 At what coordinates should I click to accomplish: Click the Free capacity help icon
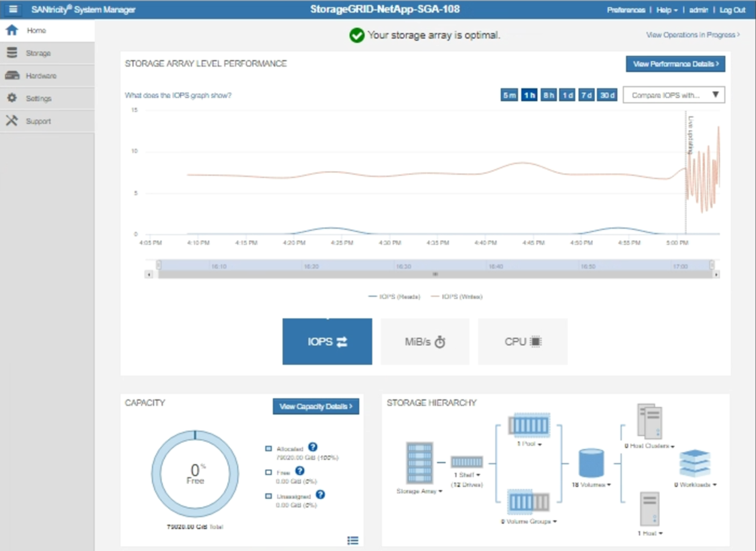click(x=300, y=471)
